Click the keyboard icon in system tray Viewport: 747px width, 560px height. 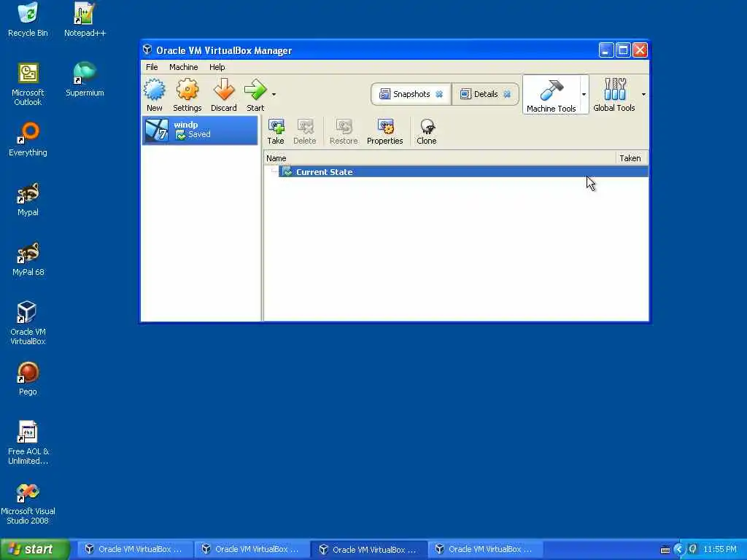coord(665,550)
